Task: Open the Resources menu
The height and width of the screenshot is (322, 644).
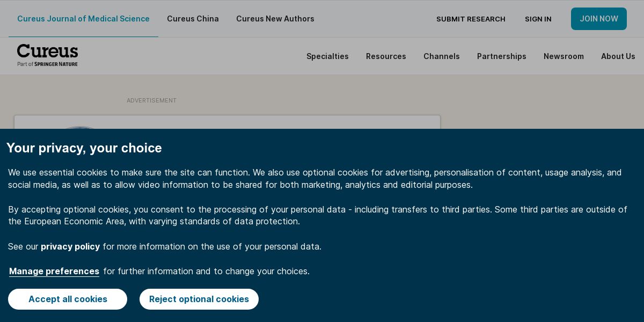Action: pos(386,56)
